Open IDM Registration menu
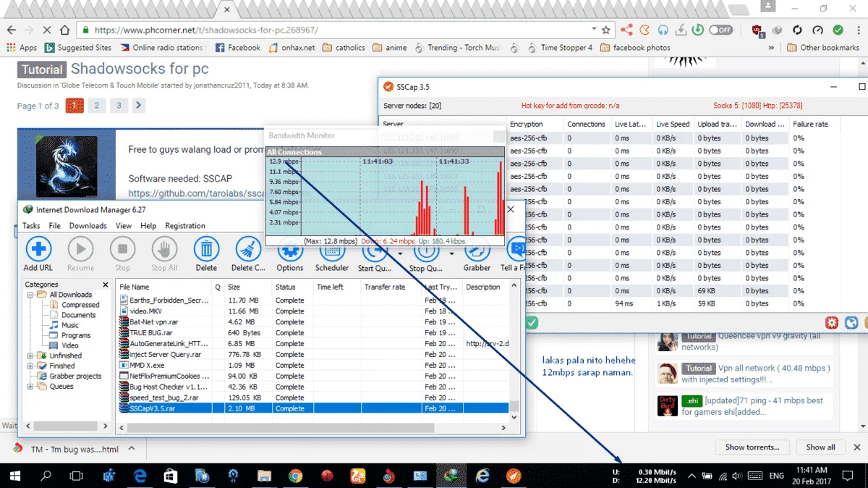Screen dimensions: 868x488 [185, 226]
